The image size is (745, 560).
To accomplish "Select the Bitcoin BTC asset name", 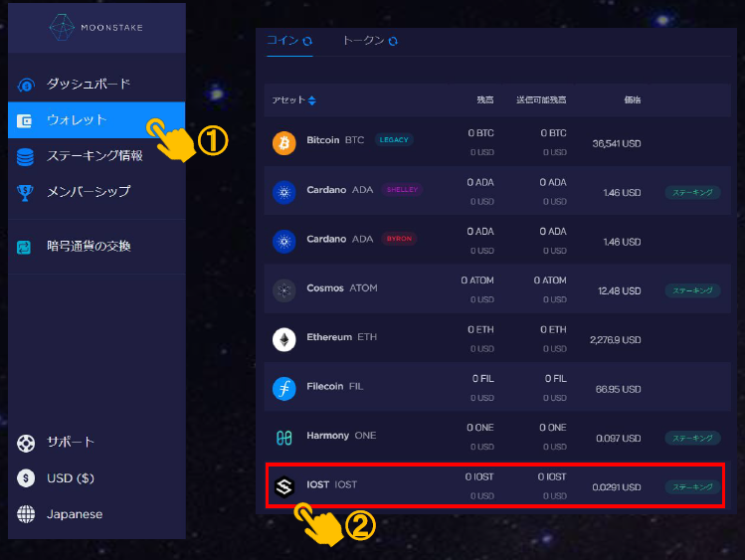I will (335, 140).
